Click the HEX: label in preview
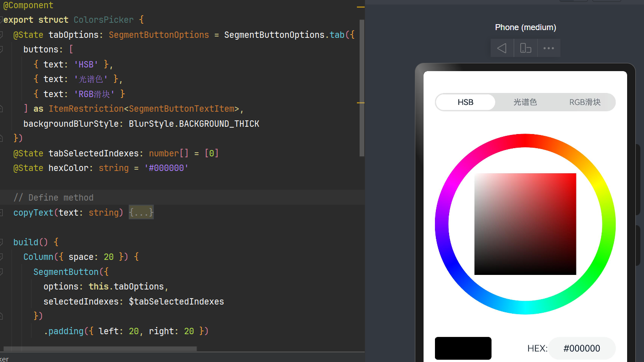 [x=537, y=349]
